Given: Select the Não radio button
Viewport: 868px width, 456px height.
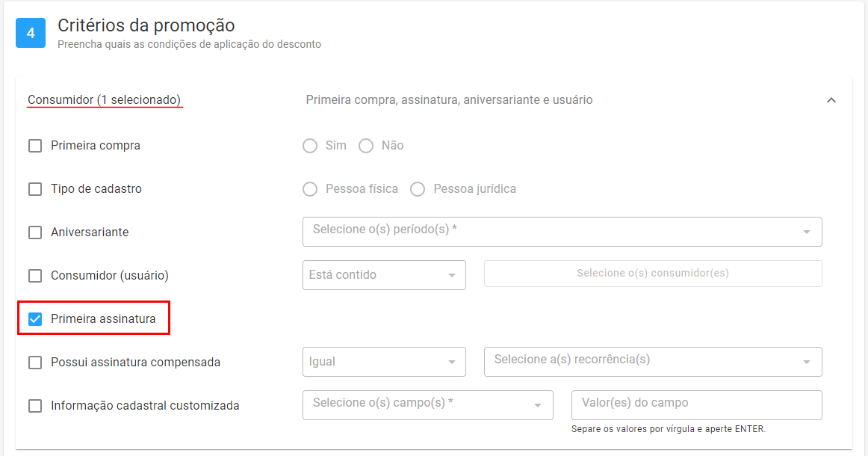Looking at the screenshot, I should (x=366, y=146).
